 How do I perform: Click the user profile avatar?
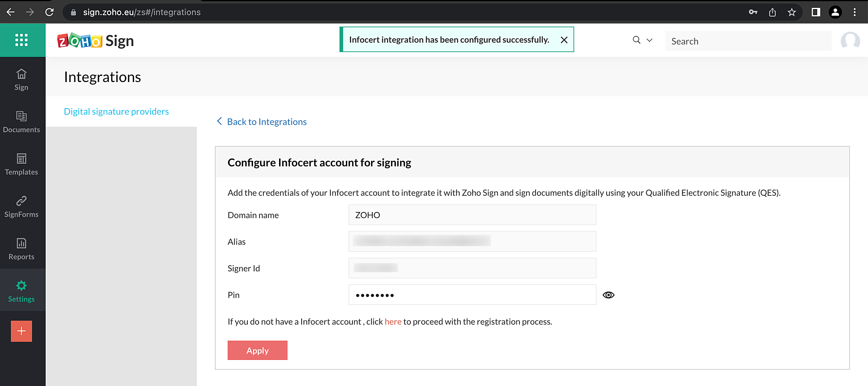850,41
